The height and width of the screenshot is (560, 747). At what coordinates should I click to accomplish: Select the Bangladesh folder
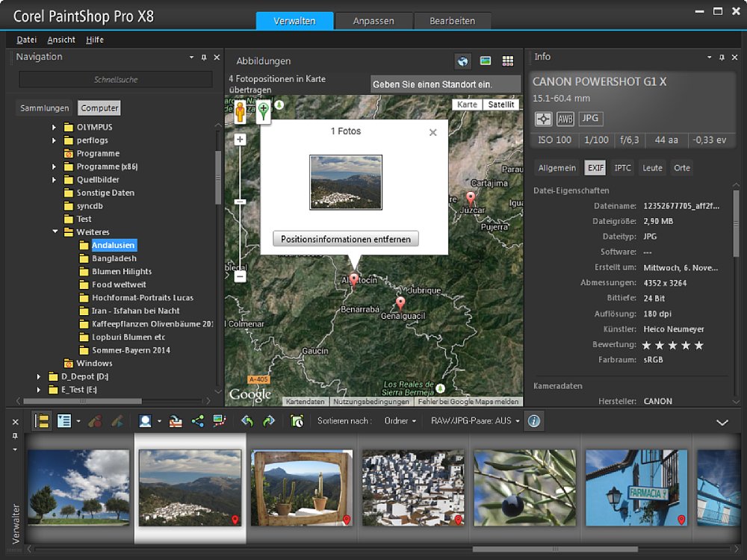tap(114, 258)
